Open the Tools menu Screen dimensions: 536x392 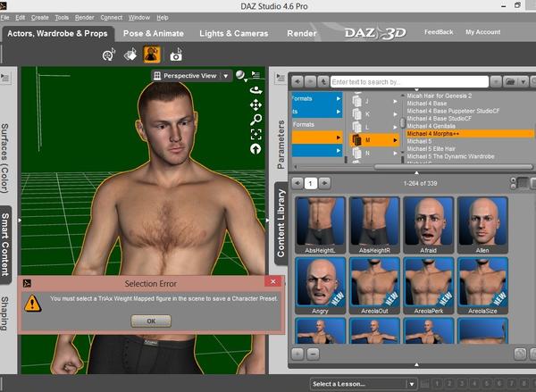click(62, 18)
